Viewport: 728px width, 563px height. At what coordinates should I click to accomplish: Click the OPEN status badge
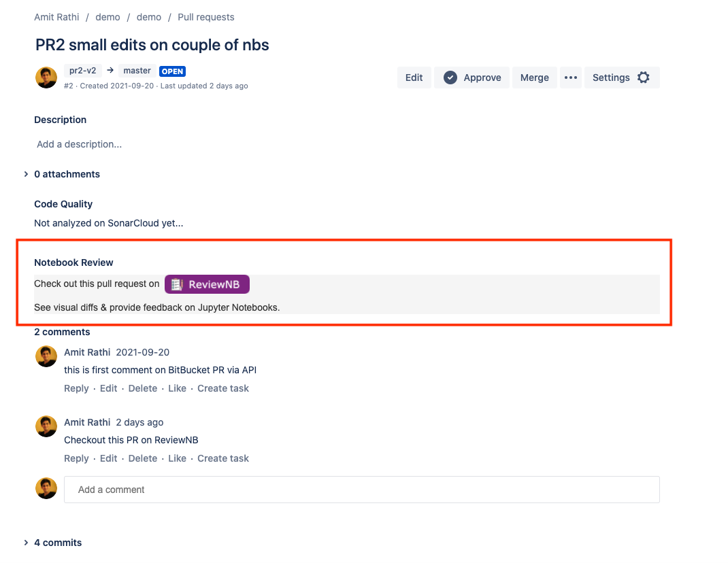172,71
